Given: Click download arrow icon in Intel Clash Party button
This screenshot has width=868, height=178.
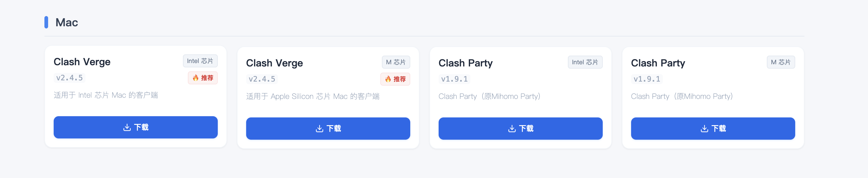Looking at the screenshot, I should (512, 129).
